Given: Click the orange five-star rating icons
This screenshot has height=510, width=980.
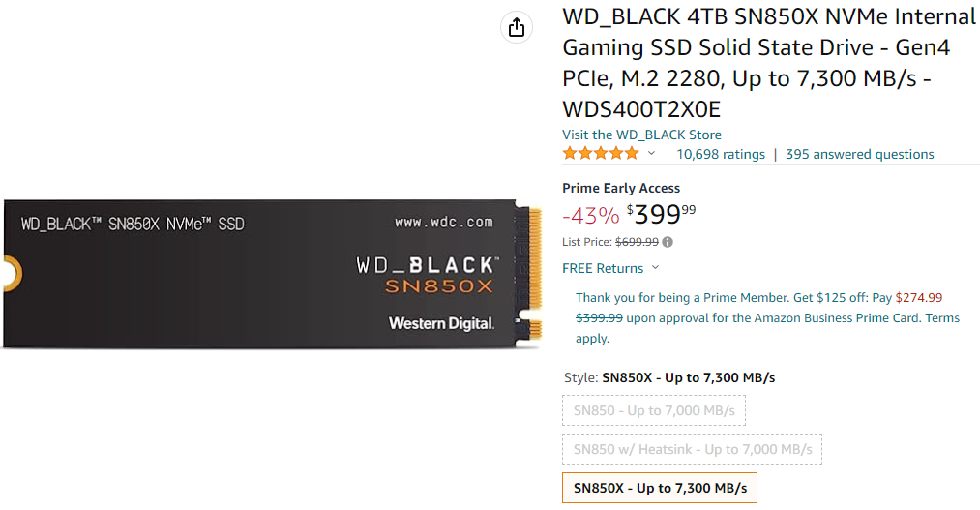Looking at the screenshot, I should pyautogui.click(x=601, y=154).
